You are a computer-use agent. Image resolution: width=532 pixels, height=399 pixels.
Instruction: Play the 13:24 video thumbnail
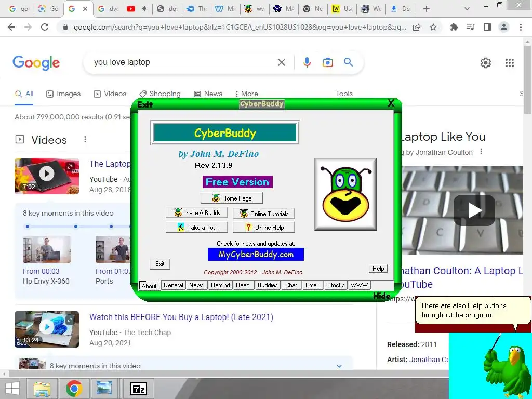pyautogui.click(x=47, y=329)
